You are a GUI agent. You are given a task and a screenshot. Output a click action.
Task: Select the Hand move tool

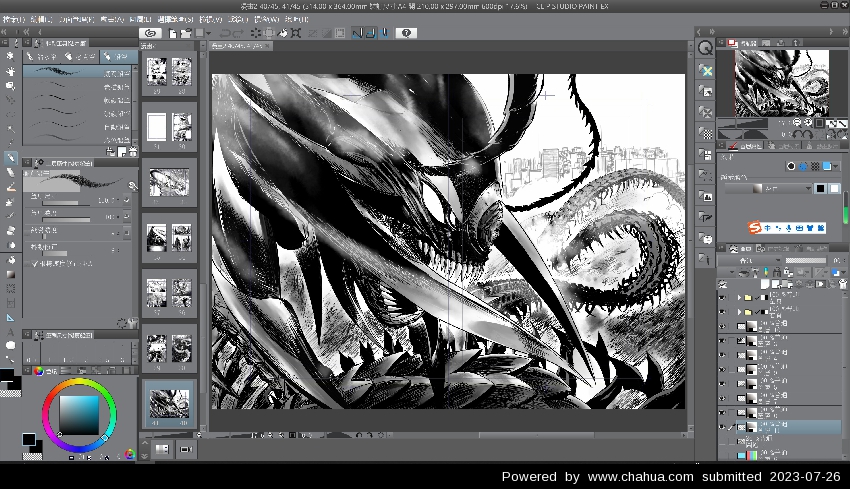pyautogui.click(x=10, y=71)
